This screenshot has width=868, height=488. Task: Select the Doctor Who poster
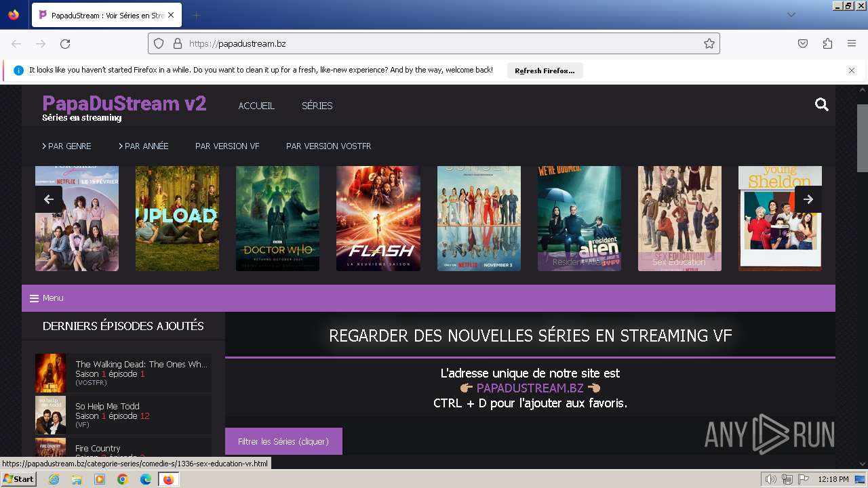(x=277, y=218)
